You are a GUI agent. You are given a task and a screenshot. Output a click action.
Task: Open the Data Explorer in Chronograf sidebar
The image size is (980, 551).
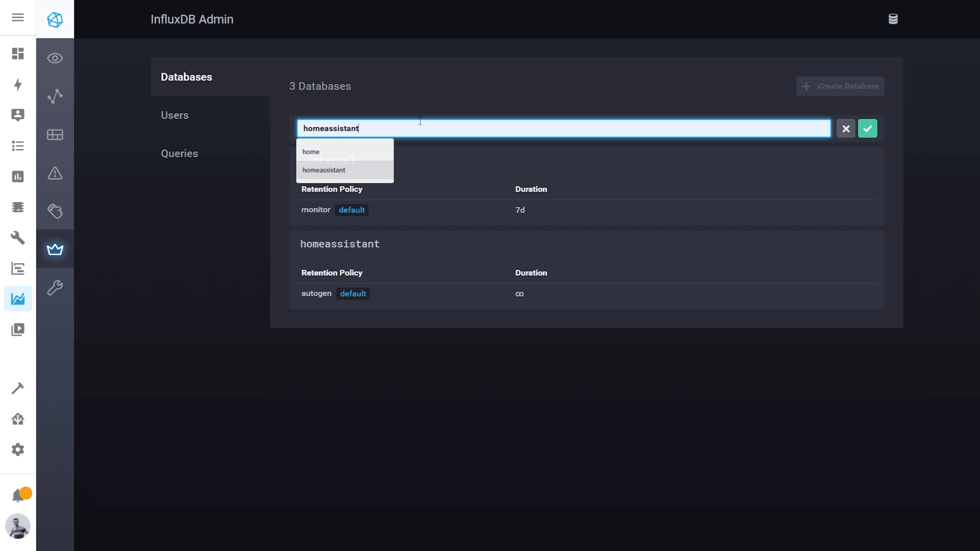(55, 96)
